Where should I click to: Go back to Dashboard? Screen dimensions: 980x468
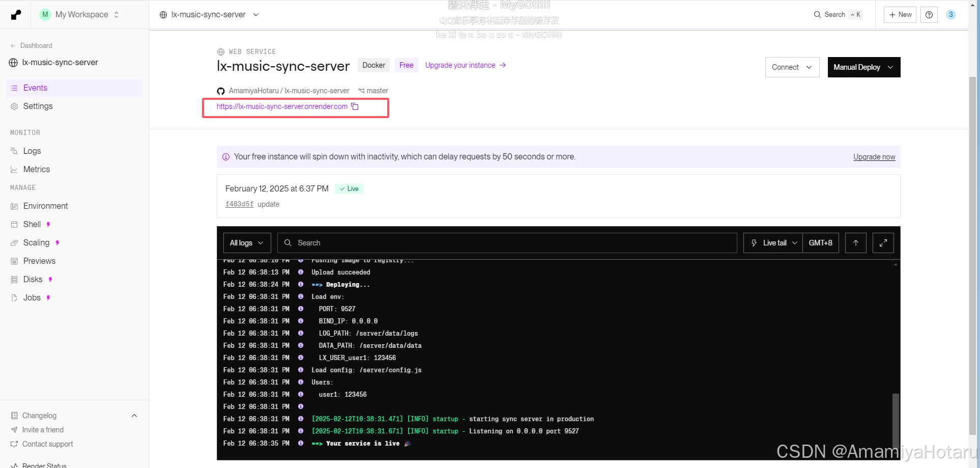point(31,45)
